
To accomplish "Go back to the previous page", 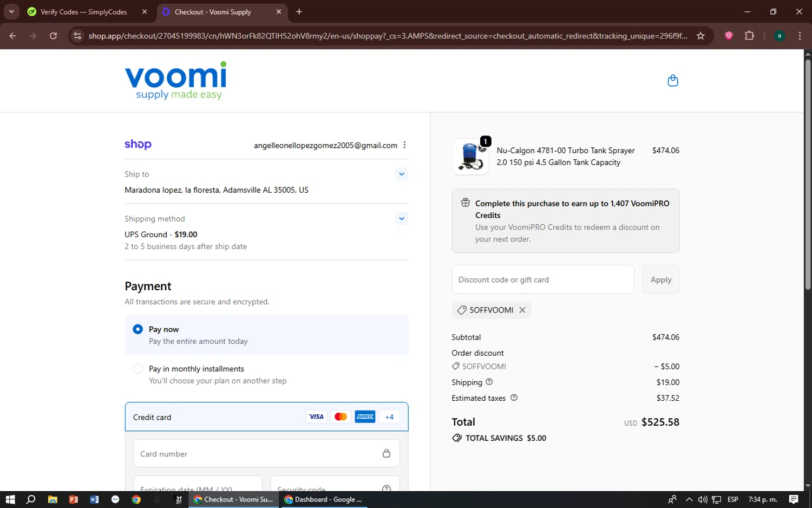I will point(13,36).
